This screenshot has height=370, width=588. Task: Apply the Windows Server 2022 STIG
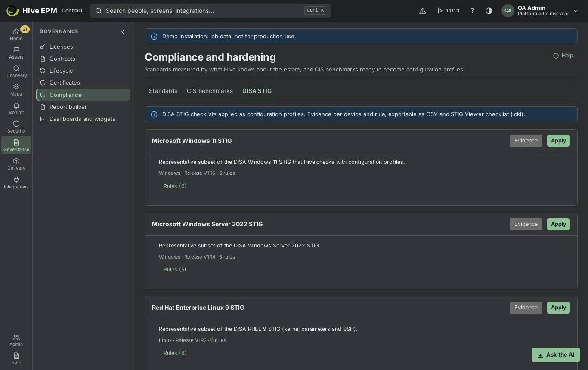[x=558, y=224]
